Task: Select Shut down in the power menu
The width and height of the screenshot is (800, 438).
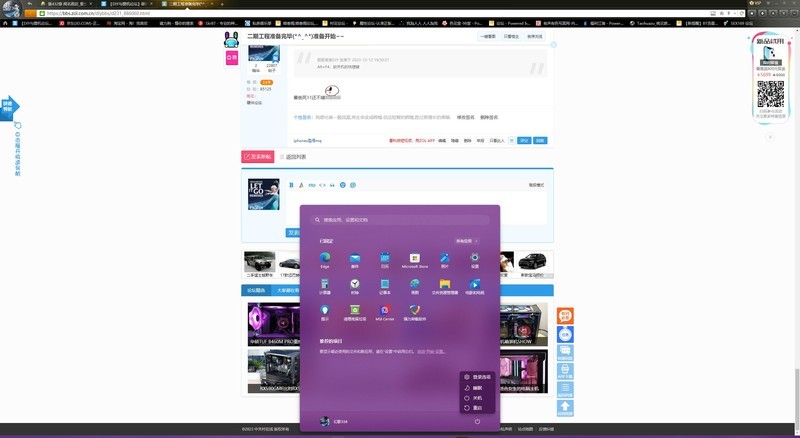Action: pyautogui.click(x=478, y=398)
